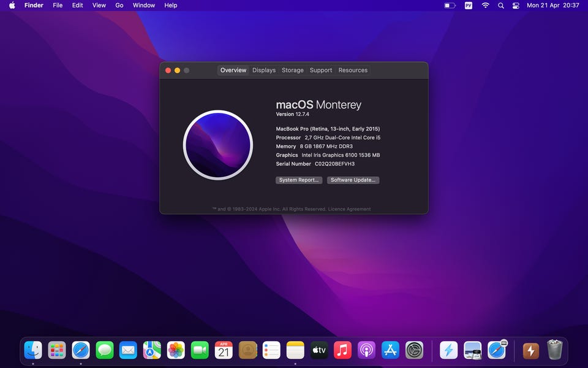Open the Edit menu
This screenshot has width=588, height=368.
(78, 6)
